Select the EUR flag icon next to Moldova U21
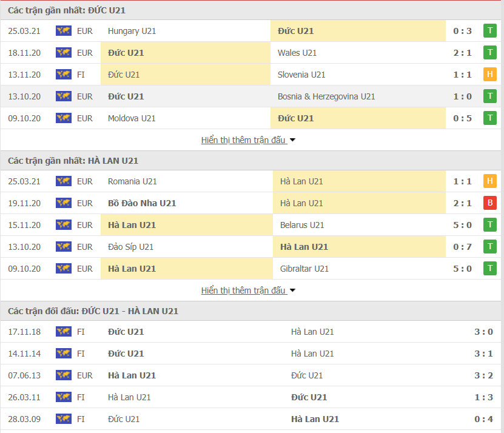Viewport: 504px width, 433px height. click(63, 118)
